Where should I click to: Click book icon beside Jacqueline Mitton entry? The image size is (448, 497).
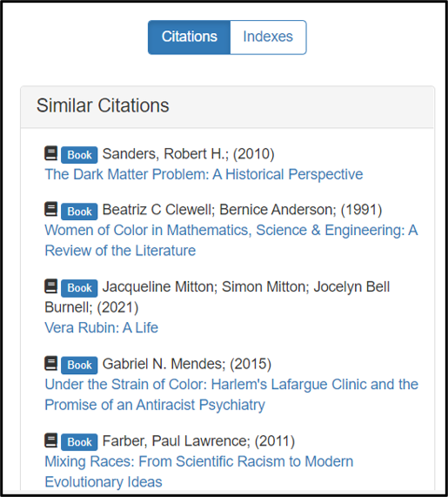[50, 286]
